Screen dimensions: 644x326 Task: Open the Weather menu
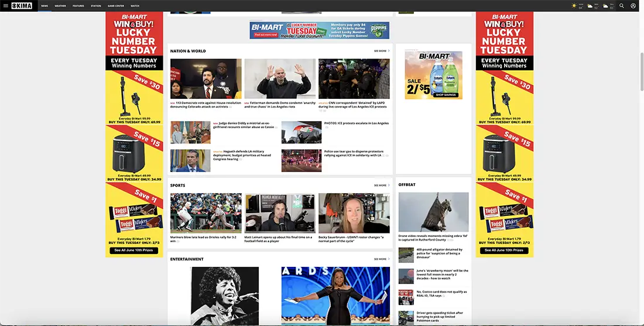[x=60, y=6]
